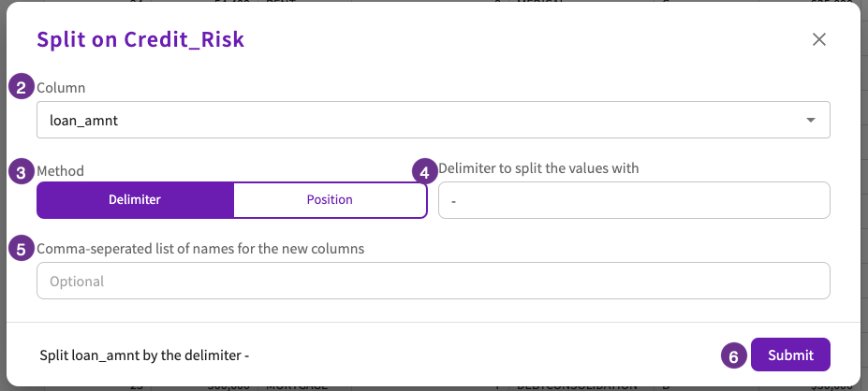The width and height of the screenshot is (868, 391).
Task: Click the step 5 badge beside column names
Action: click(22, 250)
